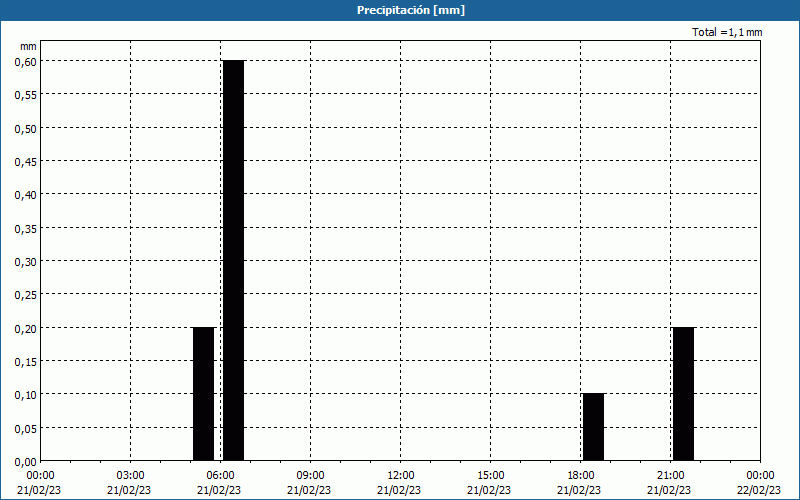
Task: Click the 0,10 mm bar after 18:00
Action: pos(593,427)
